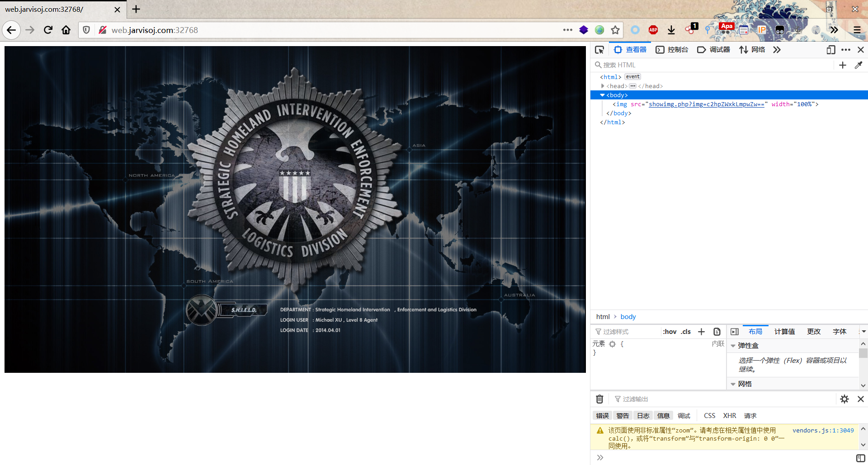
Task: Show site security info (crossed-out lock)
Action: pos(103,30)
